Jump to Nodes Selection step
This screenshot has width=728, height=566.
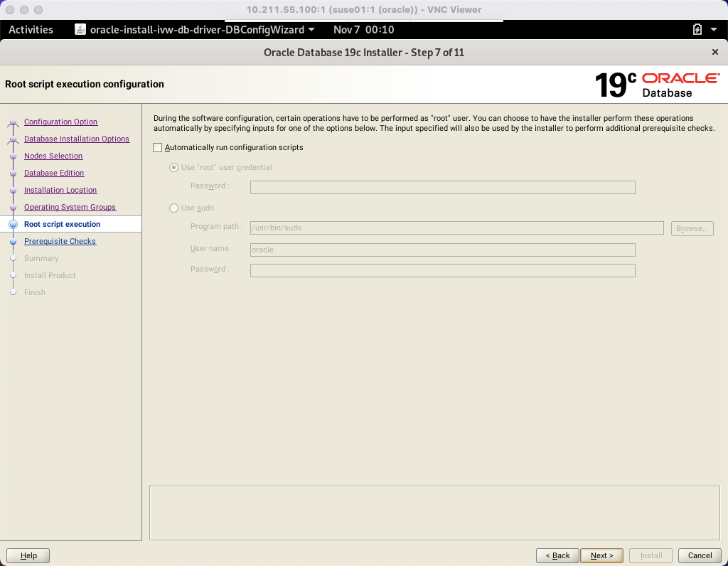coord(53,156)
